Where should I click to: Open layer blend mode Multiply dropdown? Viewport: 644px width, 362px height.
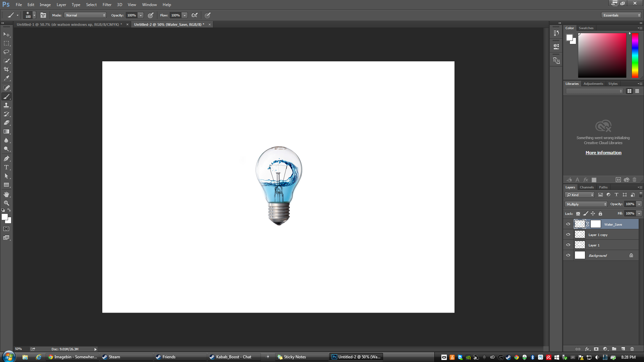click(586, 204)
